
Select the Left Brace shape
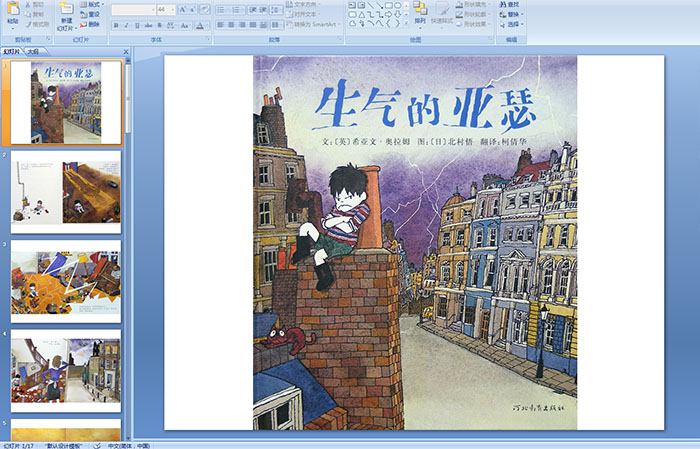coord(388,23)
